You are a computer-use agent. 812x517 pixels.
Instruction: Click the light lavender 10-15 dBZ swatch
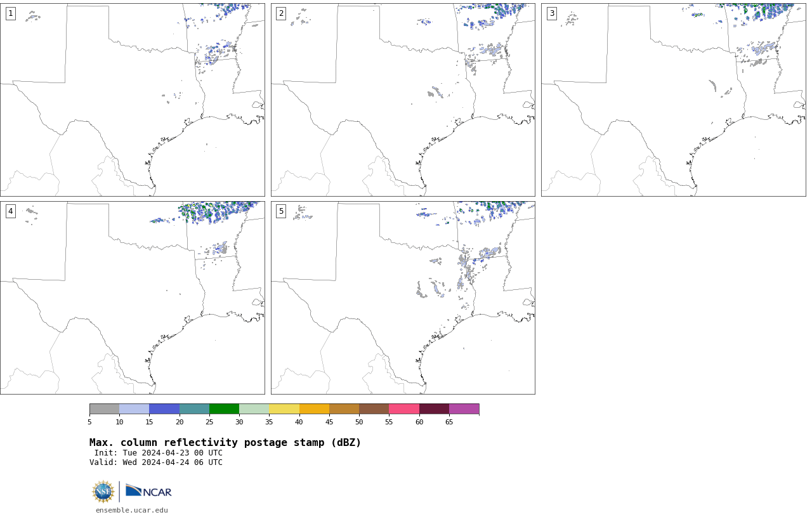point(134,409)
